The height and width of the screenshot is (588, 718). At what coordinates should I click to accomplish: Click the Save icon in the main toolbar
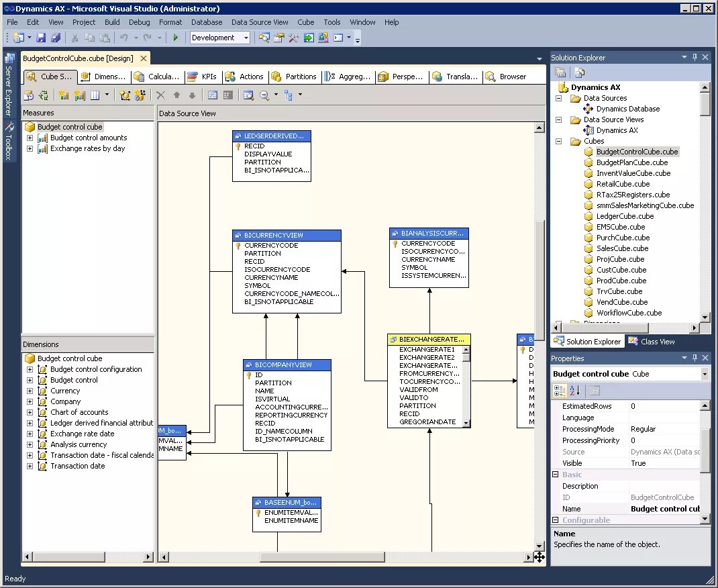point(41,38)
